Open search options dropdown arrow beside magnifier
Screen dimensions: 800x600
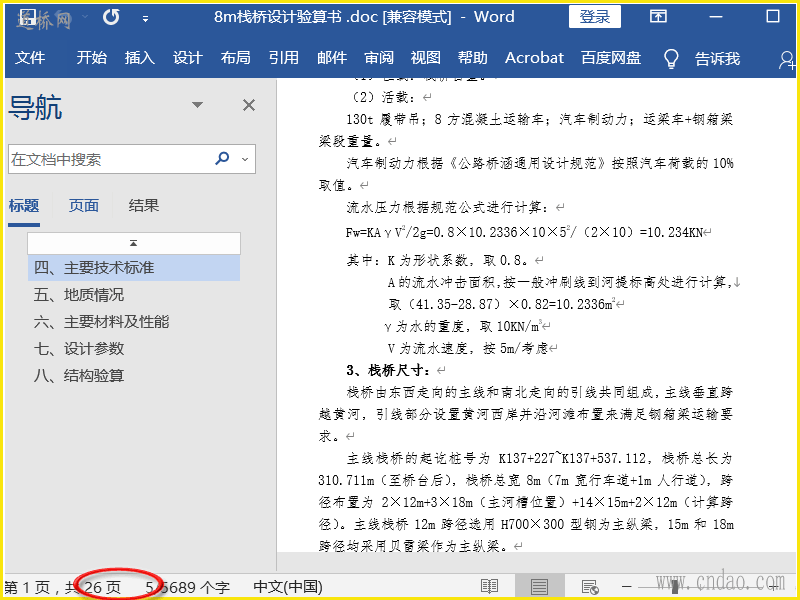(x=245, y=159)
